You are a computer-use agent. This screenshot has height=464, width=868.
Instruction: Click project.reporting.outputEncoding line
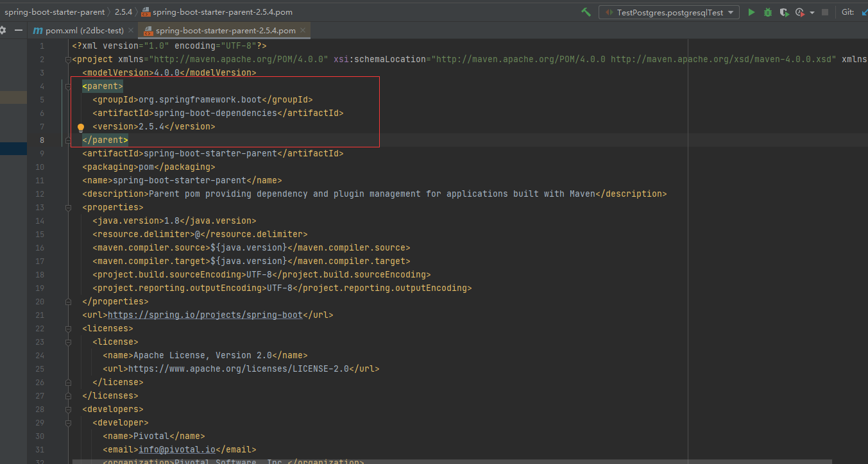[x=282, y=288]
